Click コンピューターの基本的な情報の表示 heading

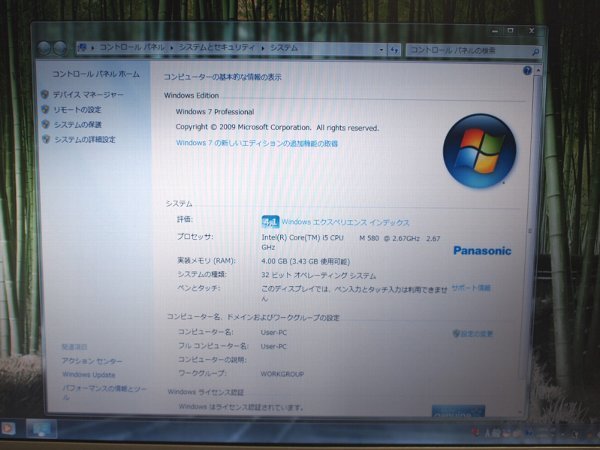(222, 77)
